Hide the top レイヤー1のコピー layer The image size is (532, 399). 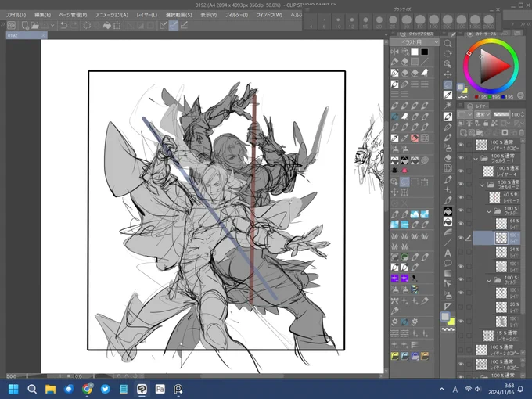(x=460, y=145)
